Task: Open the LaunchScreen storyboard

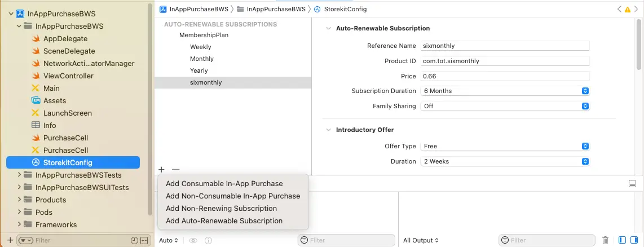Action: point(67,113)
